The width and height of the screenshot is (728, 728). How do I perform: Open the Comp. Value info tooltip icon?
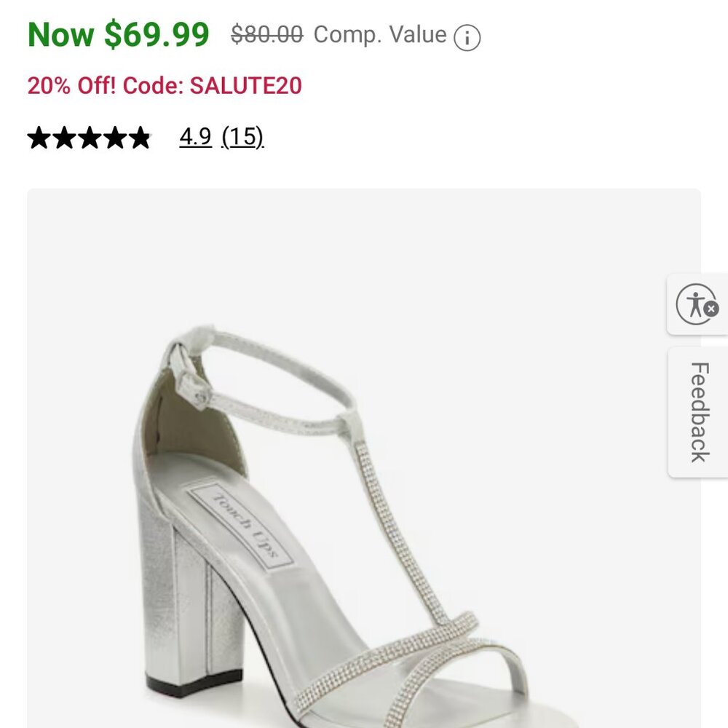coord(468,35)
